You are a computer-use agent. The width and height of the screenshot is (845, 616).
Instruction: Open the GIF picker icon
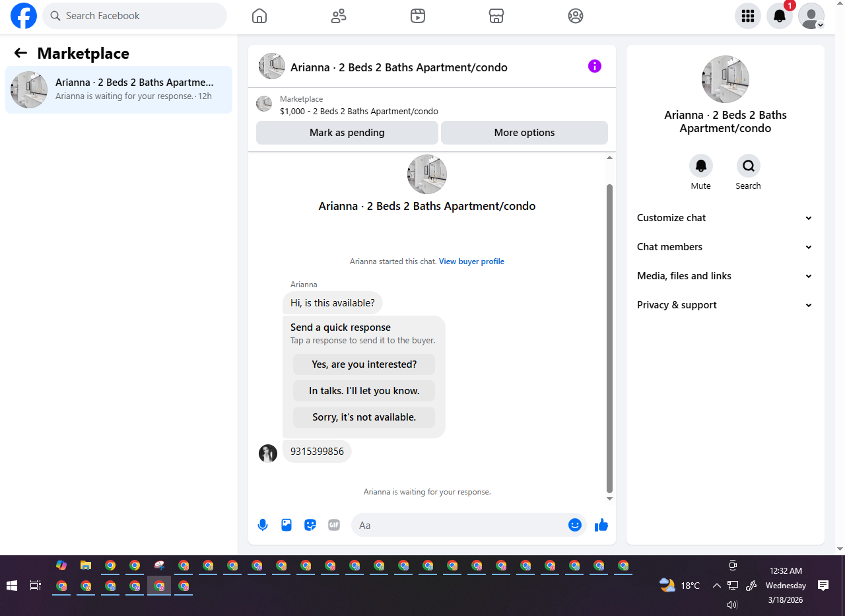pos(334,525)
